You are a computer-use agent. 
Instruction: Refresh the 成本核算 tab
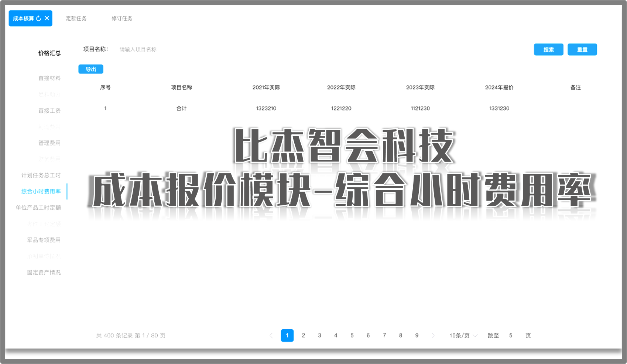[x=39, y=18]
